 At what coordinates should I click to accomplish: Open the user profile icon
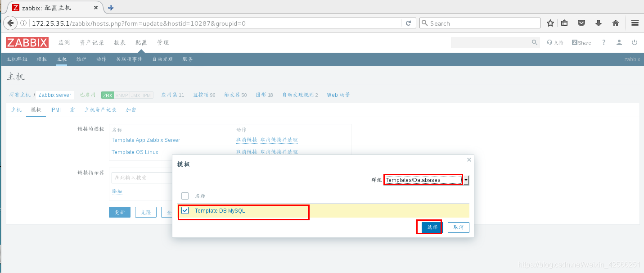(619, 42)
